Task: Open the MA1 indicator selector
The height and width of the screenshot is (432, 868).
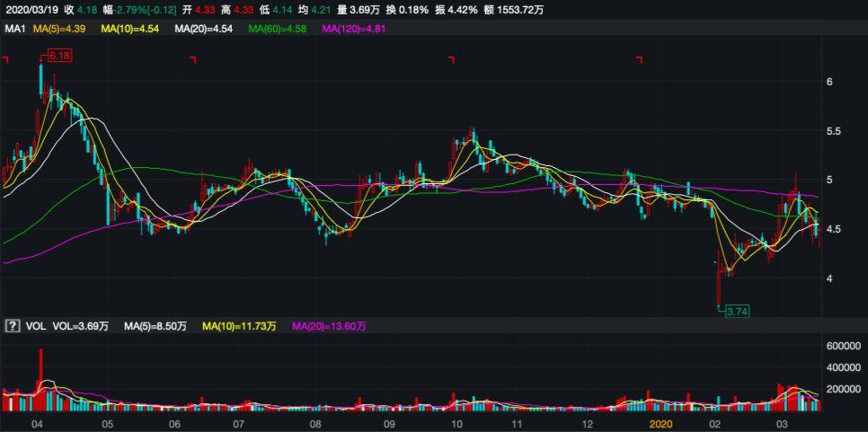Action: (x=15, y=30)
